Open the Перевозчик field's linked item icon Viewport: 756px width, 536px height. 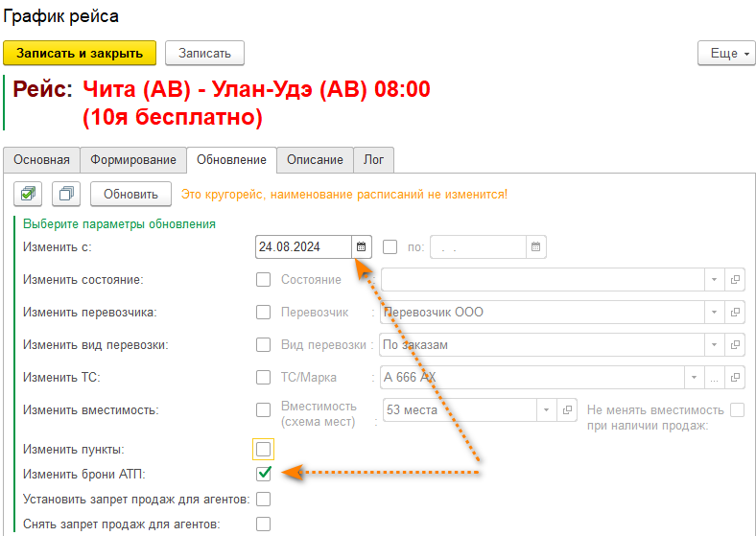coord(736,313)
